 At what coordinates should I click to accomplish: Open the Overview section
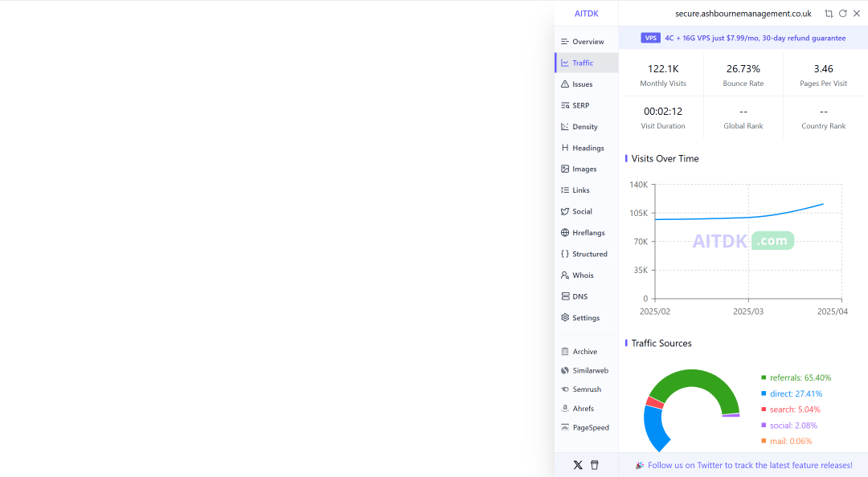coord(586,42)
